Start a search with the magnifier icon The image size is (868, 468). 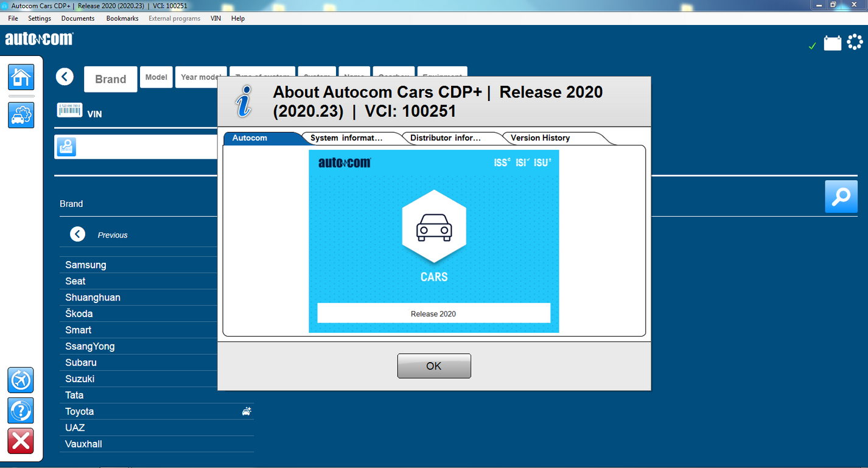[841, 196]
